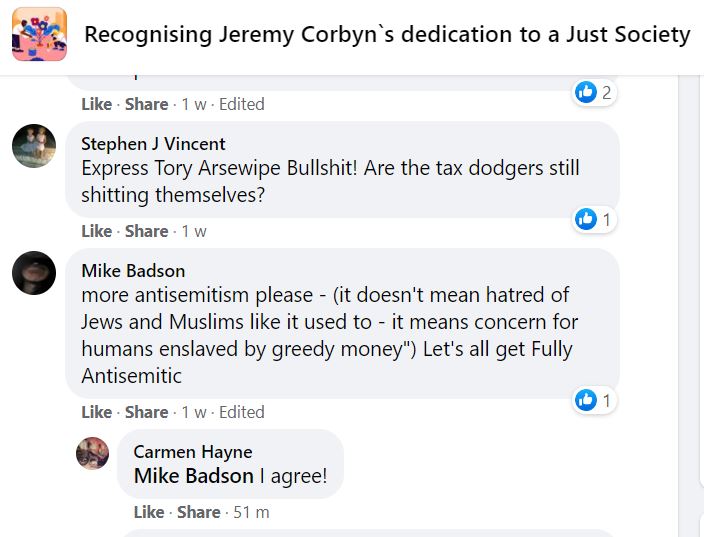Click like reaction icon on Stephen's comment
The height and width of the screenshot is (537, 704).
[x=587, y=219]
